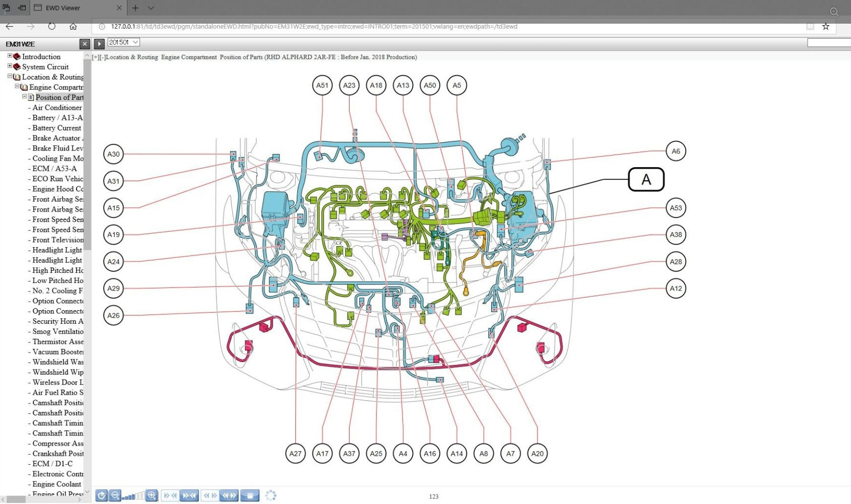Viewport: 851px width, 504px height.
Task: Click the play arrow button beside term
Action: (x=99, y=44)
